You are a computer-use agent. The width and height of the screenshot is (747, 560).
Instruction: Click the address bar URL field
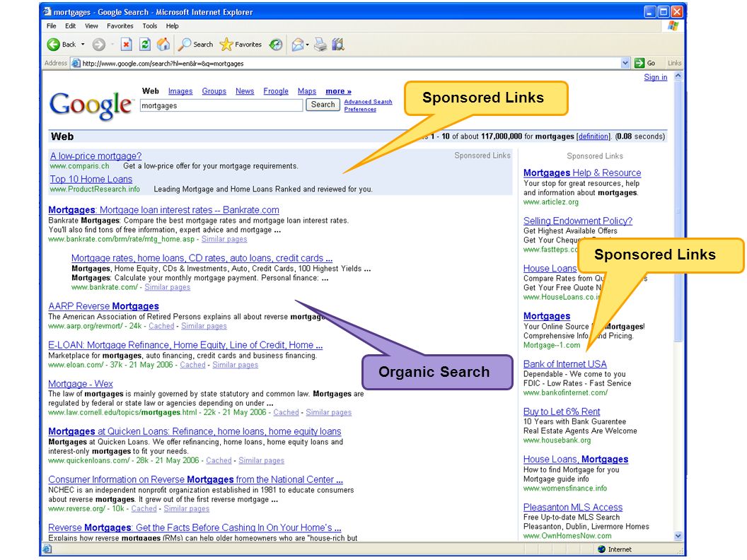pos(350,63)
